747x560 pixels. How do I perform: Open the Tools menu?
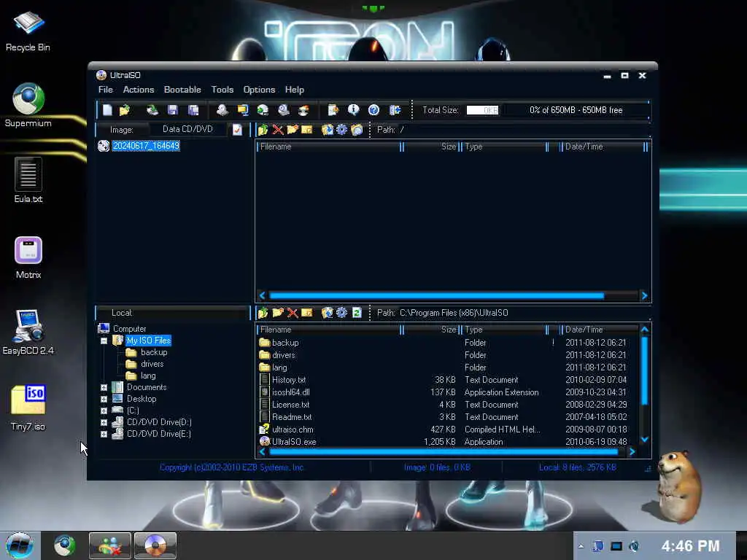pyautogui.click(x=222, y=90)
